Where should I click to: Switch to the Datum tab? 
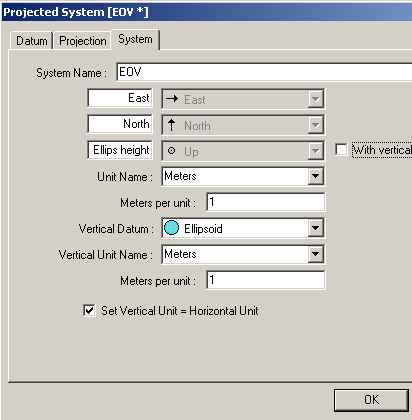pos(32,41)
